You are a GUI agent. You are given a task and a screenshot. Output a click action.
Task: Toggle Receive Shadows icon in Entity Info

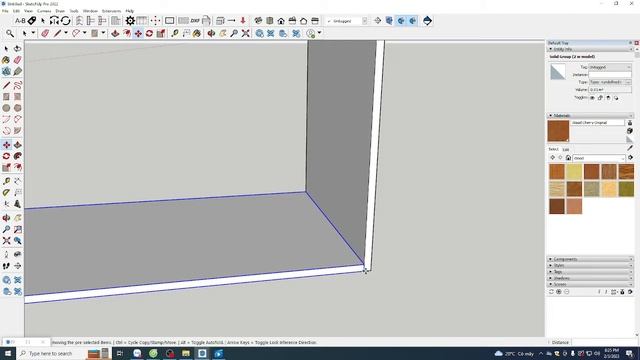[x=608, y=98]
